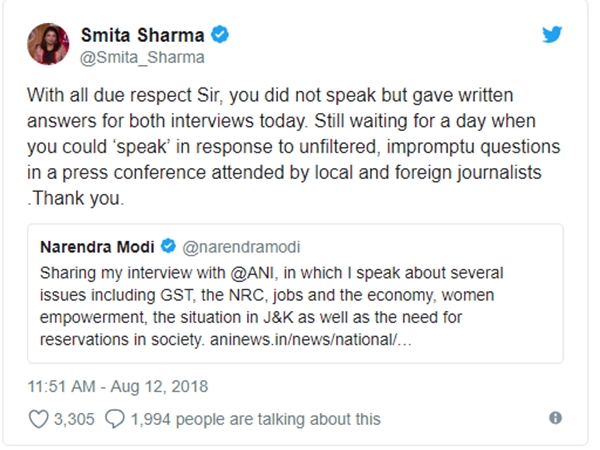Click the 3,305 likes count
Viewport: 600px width, 450px height.
(x=75, y=418)
